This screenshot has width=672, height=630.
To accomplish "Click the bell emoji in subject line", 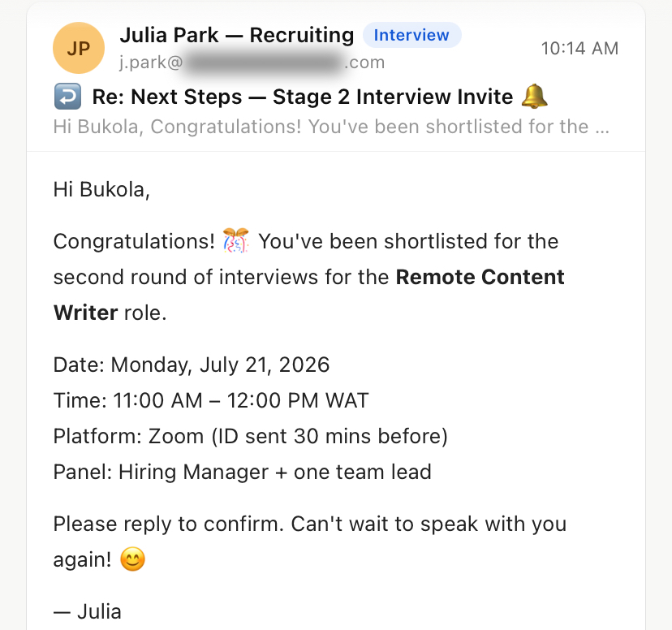I will click(x=534, y=96).
